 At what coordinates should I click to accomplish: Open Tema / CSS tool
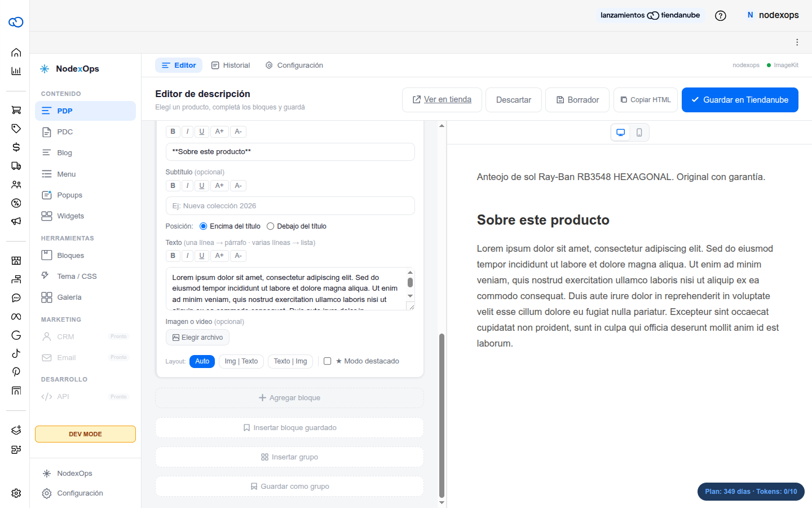point(85,277)
